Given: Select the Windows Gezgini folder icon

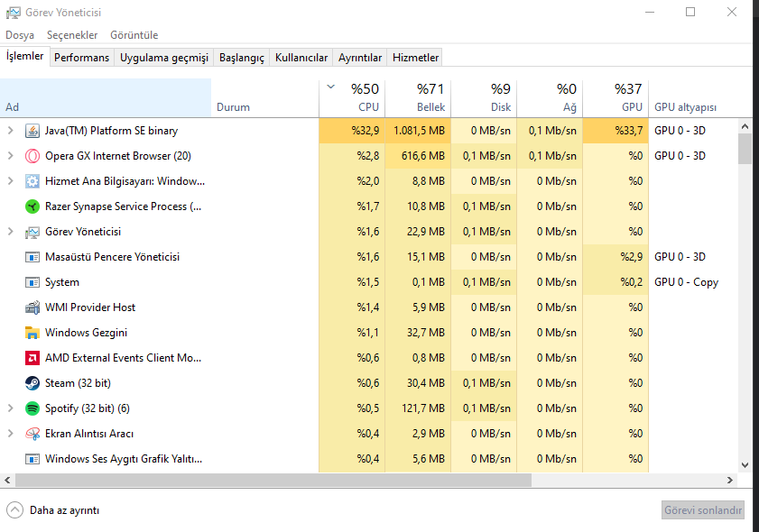Looking at the screenshot, I should (x=32, y=333).
